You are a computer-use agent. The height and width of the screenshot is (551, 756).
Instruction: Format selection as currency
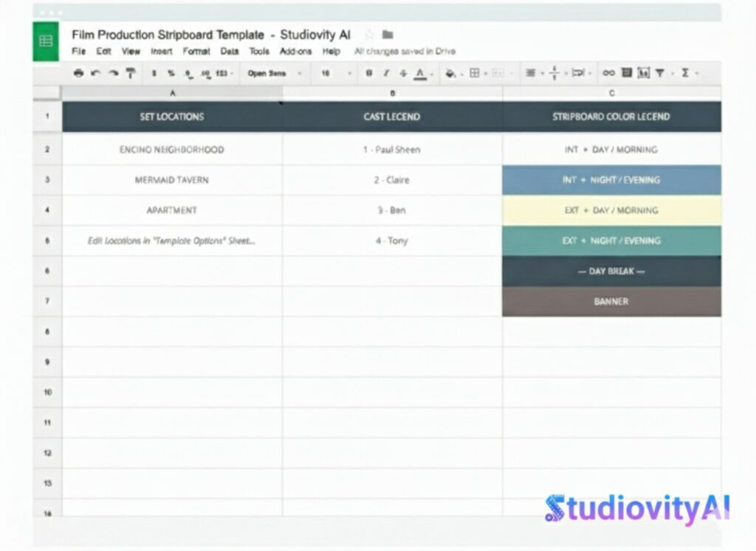tap(154, 73)
